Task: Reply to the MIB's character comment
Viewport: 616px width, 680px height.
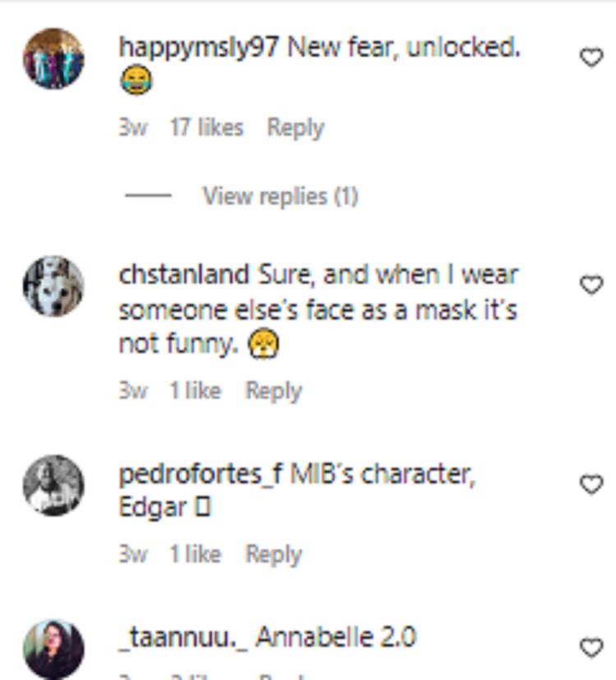Action: 274,554
